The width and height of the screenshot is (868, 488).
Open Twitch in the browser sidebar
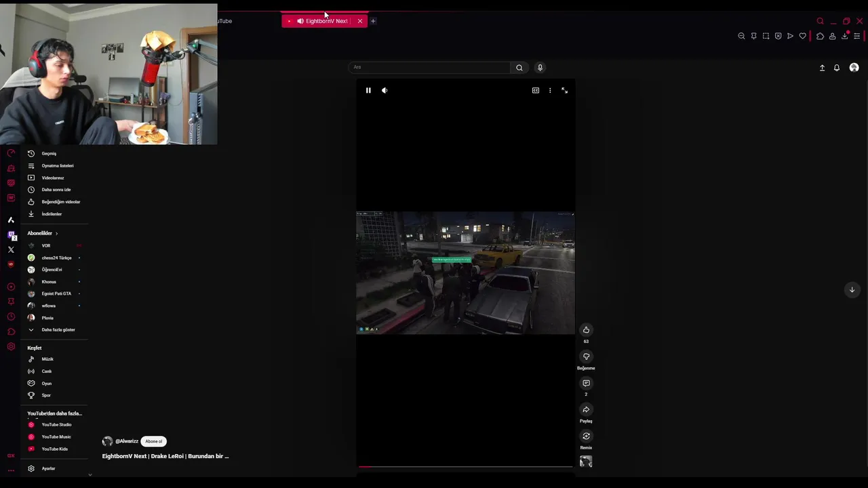tap(11, 235)
